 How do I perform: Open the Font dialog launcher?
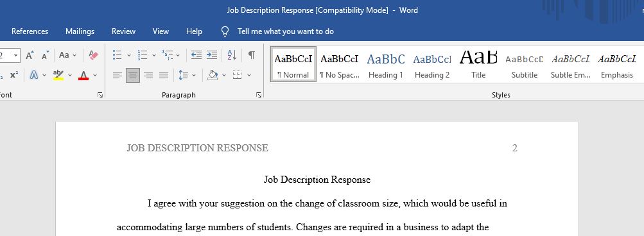(100, 95)
